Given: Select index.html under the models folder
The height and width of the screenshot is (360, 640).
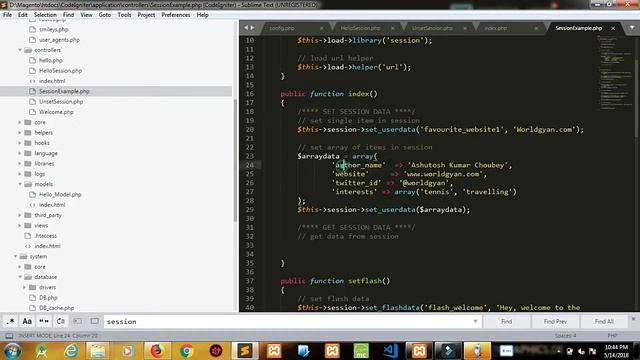Looking at the screenshot, I should coord(52,205).
